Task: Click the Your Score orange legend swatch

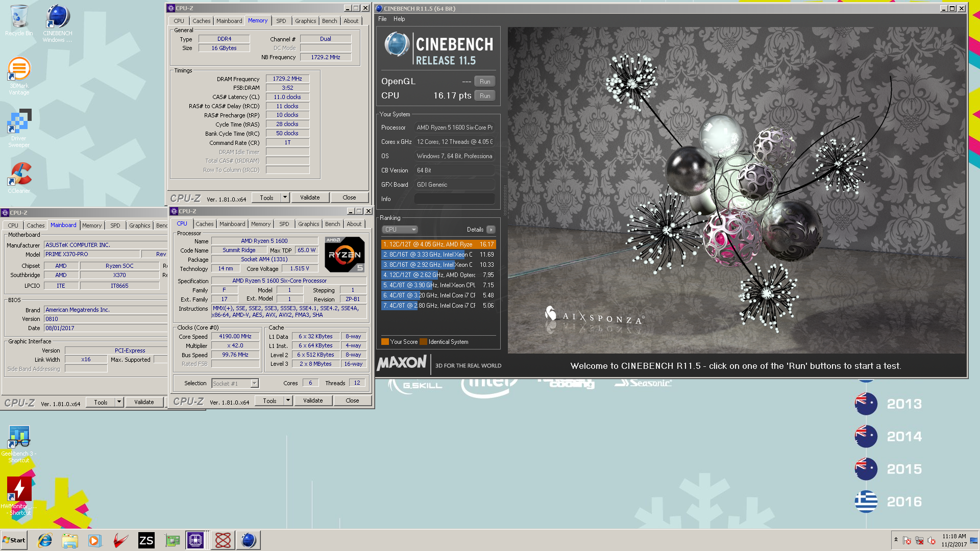Action: coord(385,342)
